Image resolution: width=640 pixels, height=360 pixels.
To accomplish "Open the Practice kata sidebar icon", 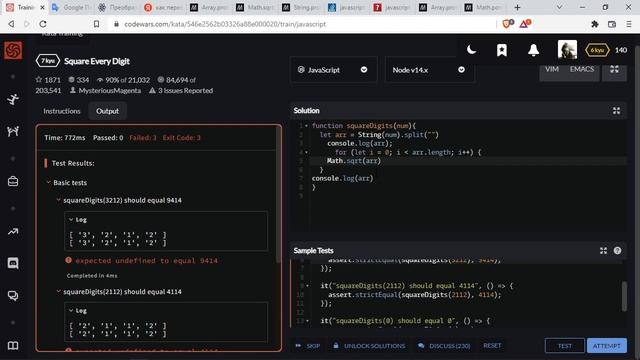I will [13, 99].
